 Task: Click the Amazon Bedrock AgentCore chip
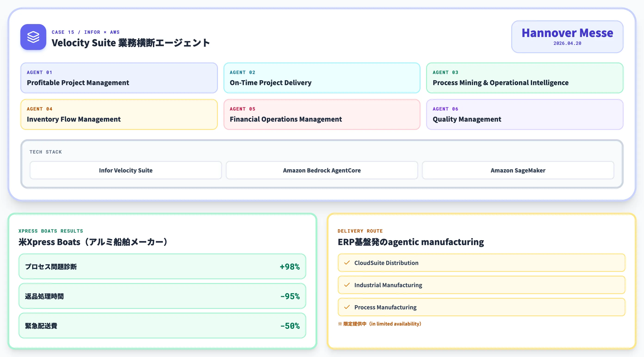[322, 170]
